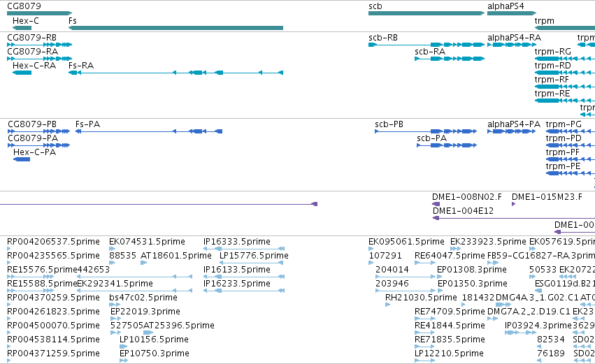595x364 pixels.
Task: Click the DME1-008N02.F clone label
Action: tap(467, 197)
